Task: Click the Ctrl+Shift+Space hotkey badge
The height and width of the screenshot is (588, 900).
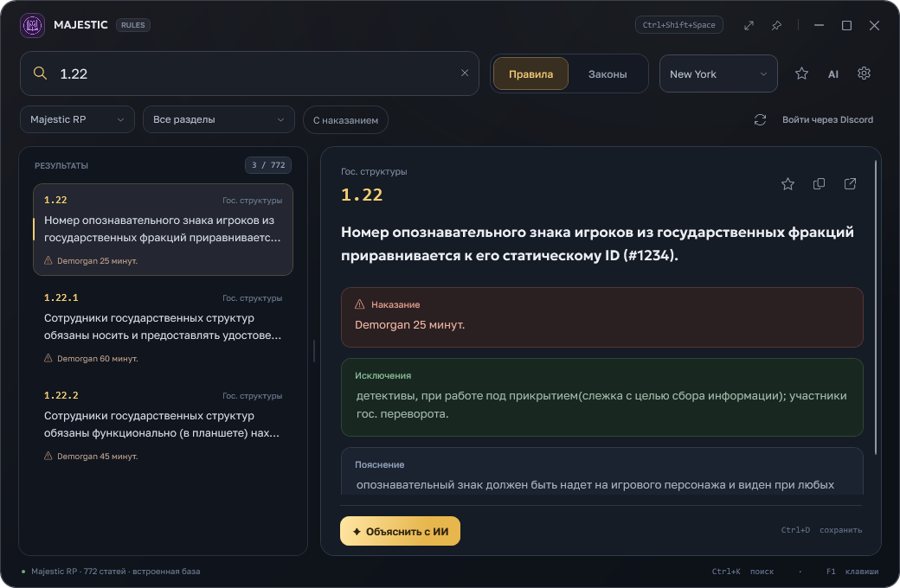Action: pos(679,25)
